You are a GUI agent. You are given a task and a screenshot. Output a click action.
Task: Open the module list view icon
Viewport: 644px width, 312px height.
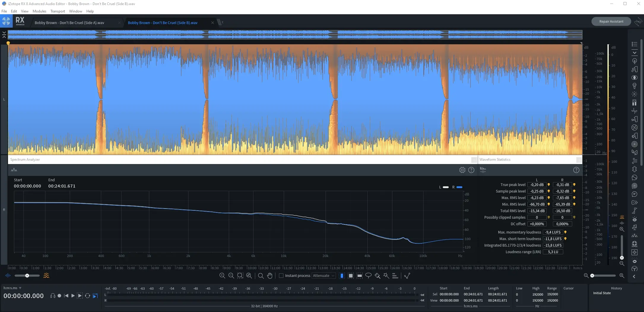(x=635, y=44)
